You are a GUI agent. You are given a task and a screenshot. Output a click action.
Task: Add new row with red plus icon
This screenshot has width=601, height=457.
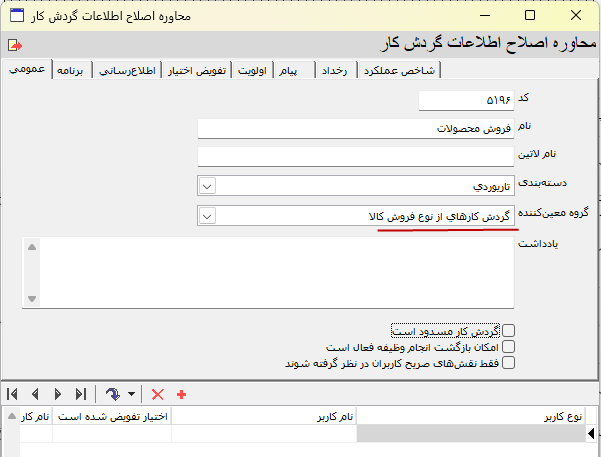click(181, 394)
